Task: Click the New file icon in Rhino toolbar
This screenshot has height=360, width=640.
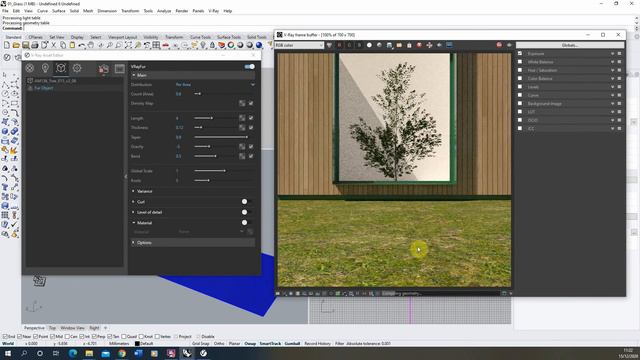Action: tap(7, 45)
